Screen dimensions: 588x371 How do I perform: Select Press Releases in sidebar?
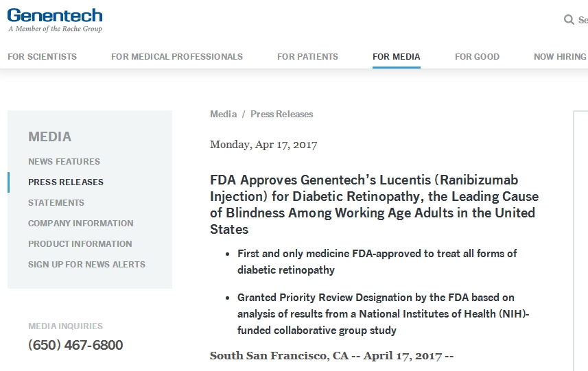click(66, 182)
